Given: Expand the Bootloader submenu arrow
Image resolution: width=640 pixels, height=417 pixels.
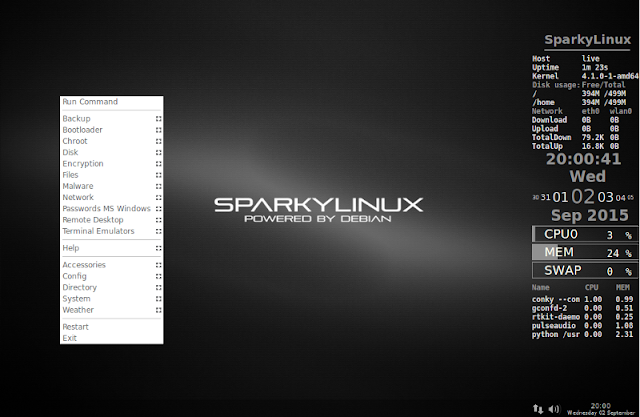Looking at the screenshot, I should 158,130.
